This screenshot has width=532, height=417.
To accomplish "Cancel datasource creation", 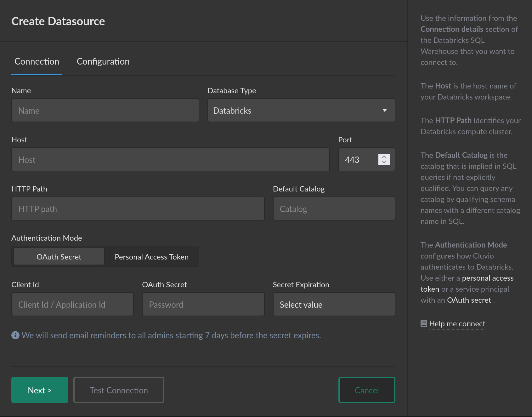I will pos(367,390).
